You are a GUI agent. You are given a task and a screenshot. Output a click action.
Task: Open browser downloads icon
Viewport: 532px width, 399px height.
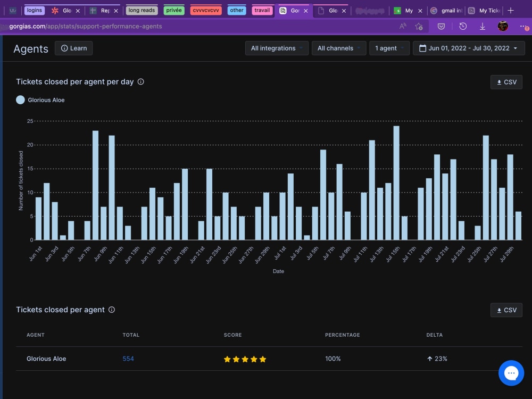pyautogui.click(x=482, y=26)
